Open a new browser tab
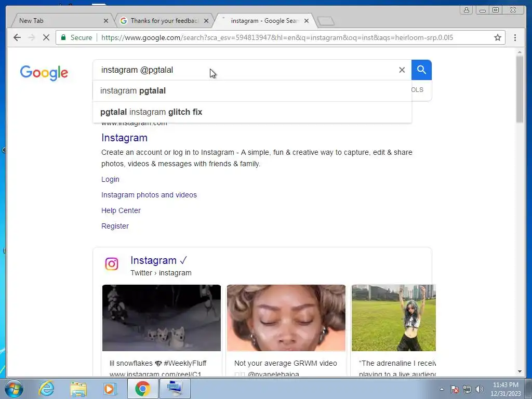532x399 pixels. tap(326, 21)
